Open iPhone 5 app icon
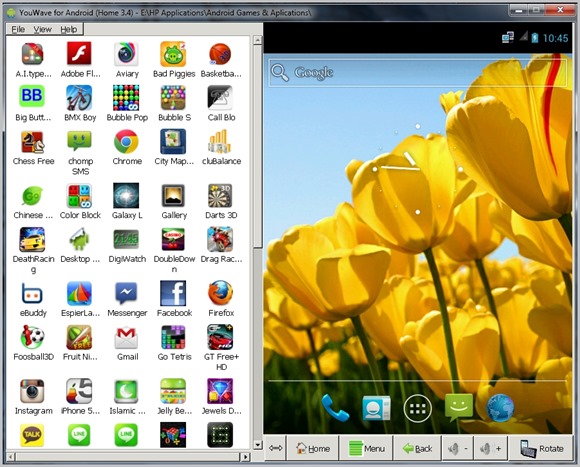Viewport: 580px width, 467px height. [79, 391]
